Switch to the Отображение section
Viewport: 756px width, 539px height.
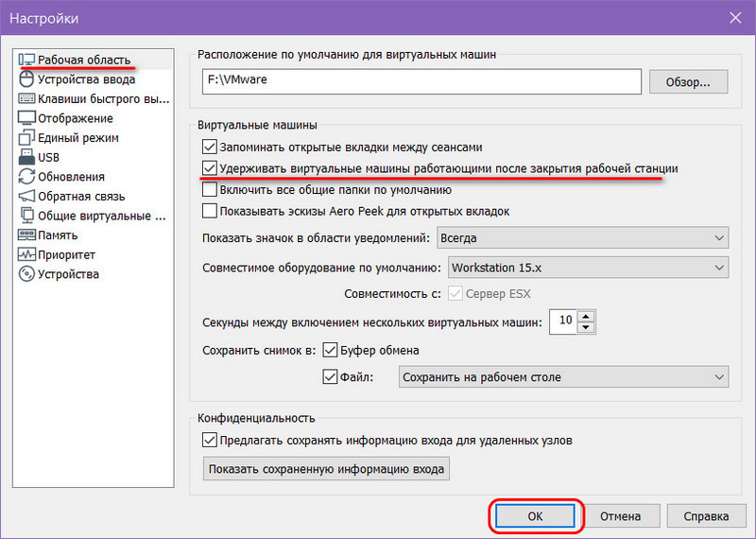click(76, 118)
